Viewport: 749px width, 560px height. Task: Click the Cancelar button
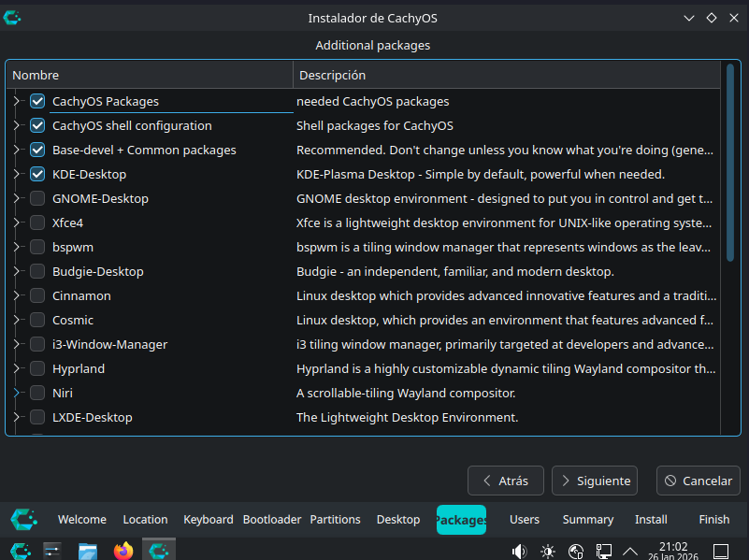[698, 481]
